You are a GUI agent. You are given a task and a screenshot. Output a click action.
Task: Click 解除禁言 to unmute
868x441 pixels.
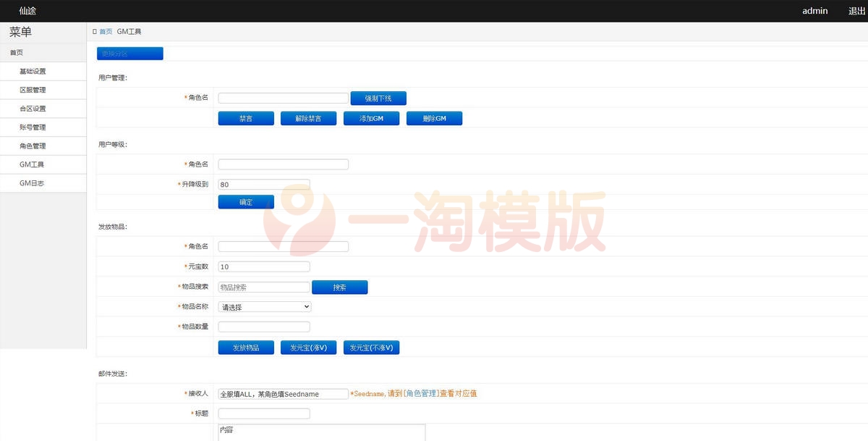pos(308,118)
